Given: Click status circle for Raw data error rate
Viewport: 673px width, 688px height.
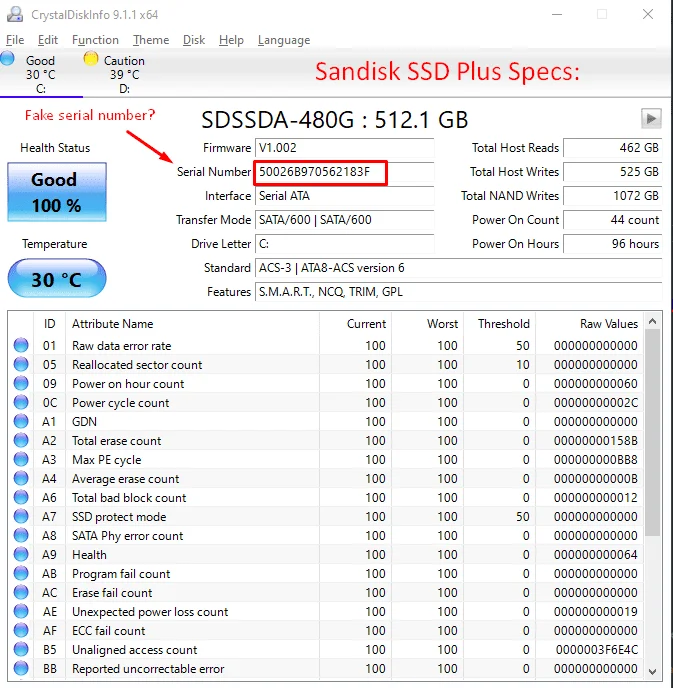Looking at the screenshot, I should point(21,345).
